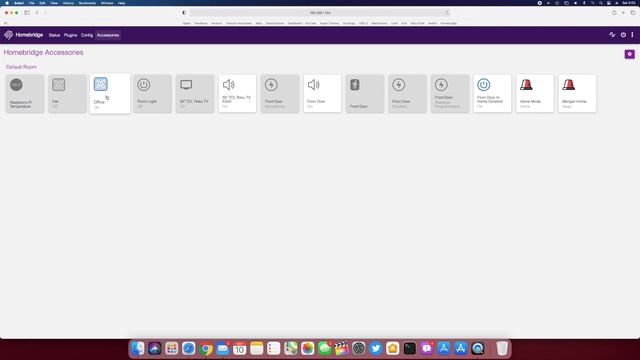Click the Default Room heading
The height and width of the screenshot is (360, 640).
click(x=21, y=67)
